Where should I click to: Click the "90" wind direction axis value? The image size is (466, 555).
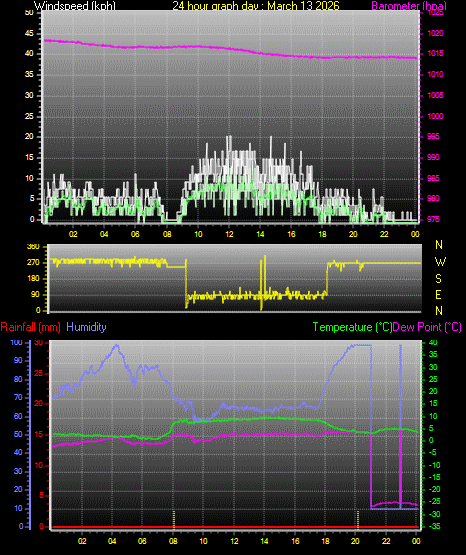35,294
